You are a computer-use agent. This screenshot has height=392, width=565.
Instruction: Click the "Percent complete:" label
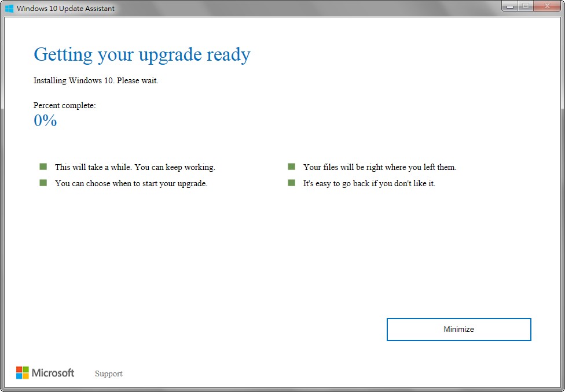pyautogui.click(x=65, y=105)
